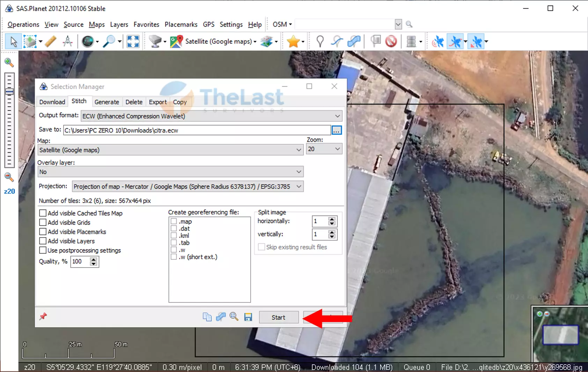Click the red pin icon in Selection Manager

click(43, 316)
